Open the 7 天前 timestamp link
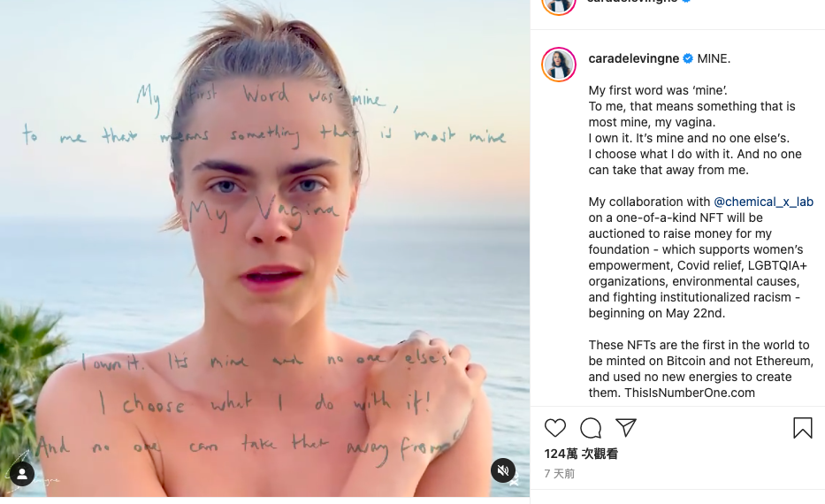Image resolution: width=825 pixels, height=504 pixels. coord(560,473)
